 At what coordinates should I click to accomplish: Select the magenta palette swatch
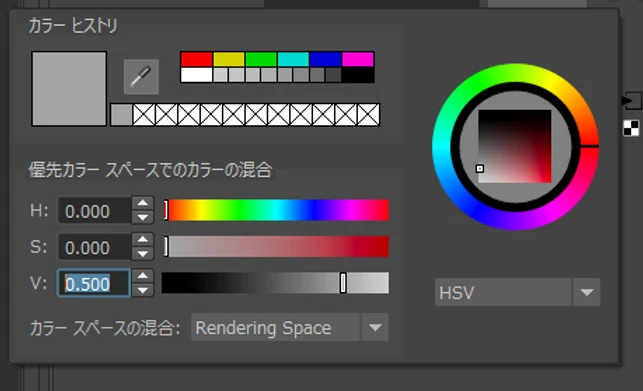click(358, 59)
